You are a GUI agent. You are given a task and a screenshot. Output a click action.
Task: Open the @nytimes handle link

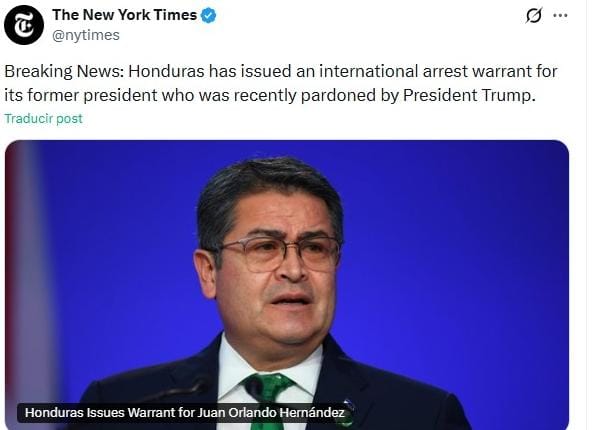coord(86,35)
